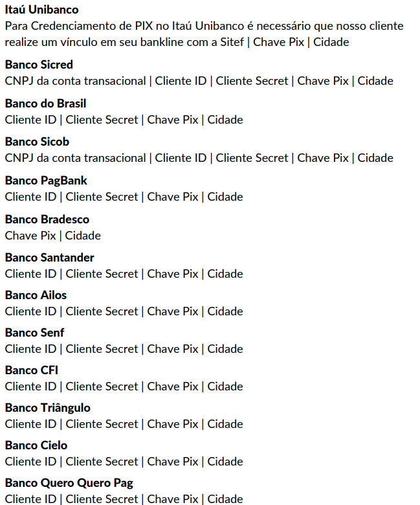
Task: Click the Banco Santander heading
Action: coord(50,258)
